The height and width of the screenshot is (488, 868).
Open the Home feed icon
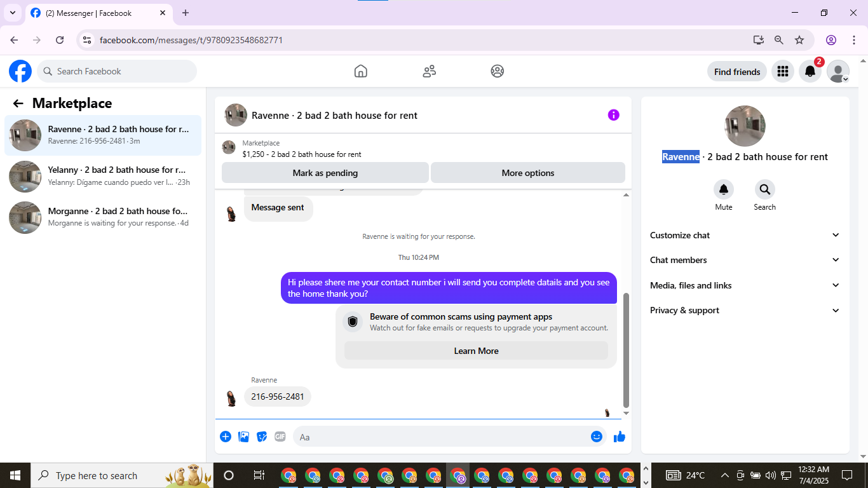click(x=361, y=71)
